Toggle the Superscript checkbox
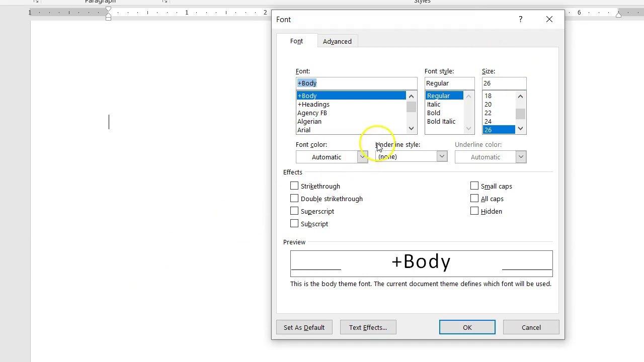Viewport: 644px width, 362px height. tap(294, 211)
